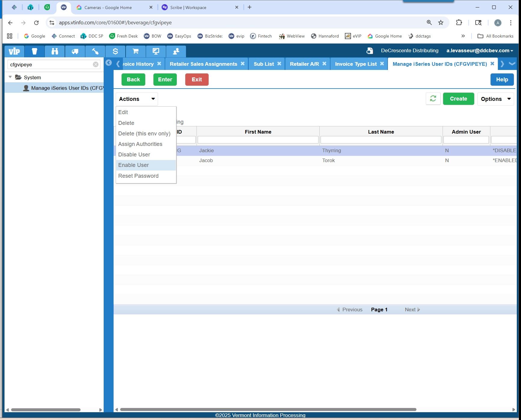Open the Hannaford bookmark
The image size is (521, 420).
click(325, 36)
